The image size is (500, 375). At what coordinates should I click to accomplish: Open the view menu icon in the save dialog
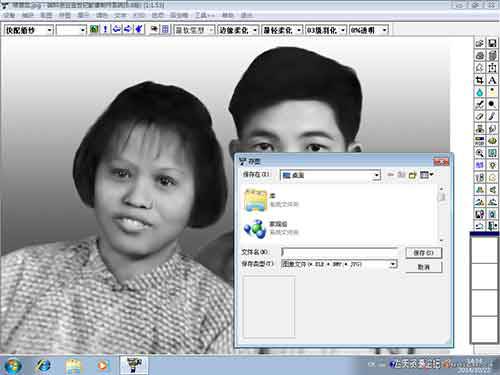(x=426, y=175)
